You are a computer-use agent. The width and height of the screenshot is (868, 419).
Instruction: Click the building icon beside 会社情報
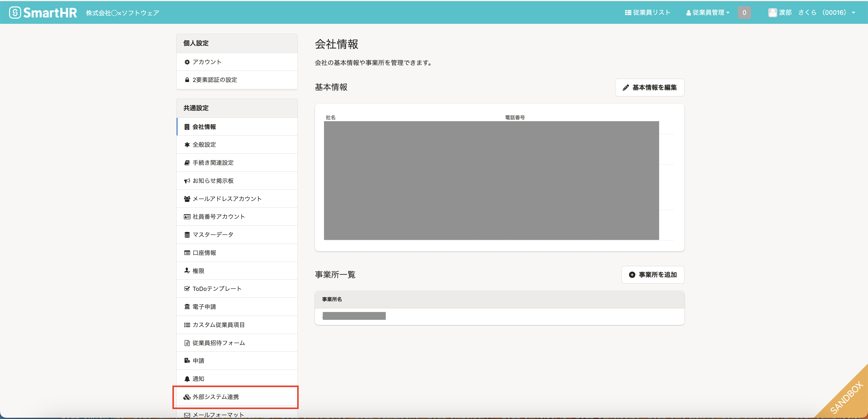pyautogui.click(x=187, y=127)
